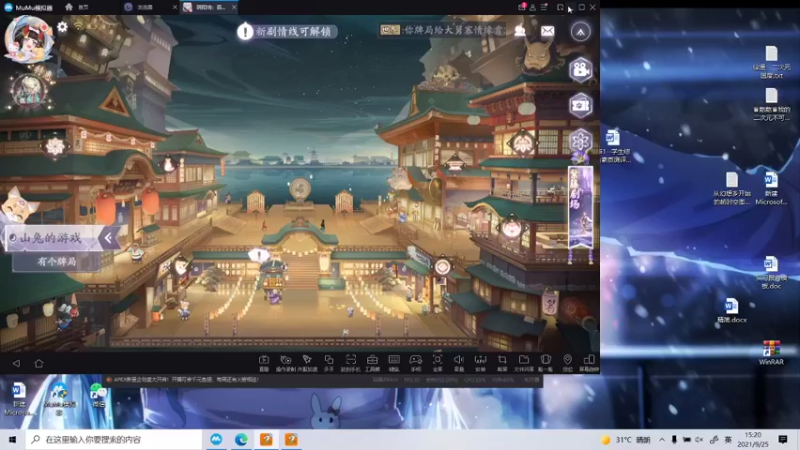The image size is (800, 450).
Task: Close the game tab in MuMu
Action: 234,7
